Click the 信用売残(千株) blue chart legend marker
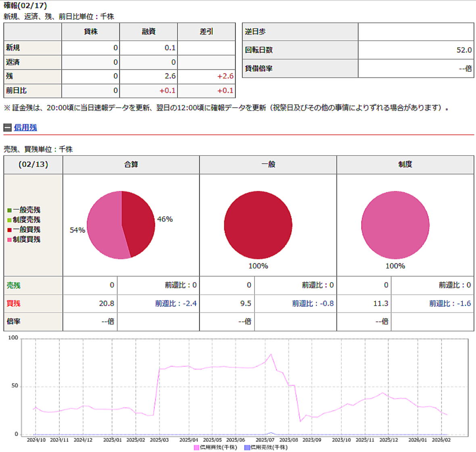The width and height of the screenshot is (476, 452). click(x=247, y=447)
